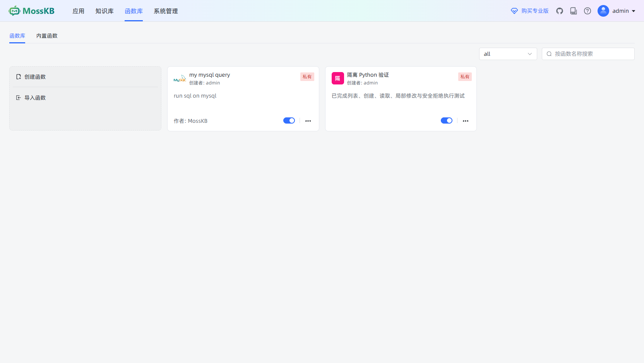Image resolution: width=644 pixels, height=363 pixels.
Task: Open the GitHub repository icon
Action: (560, 11)
